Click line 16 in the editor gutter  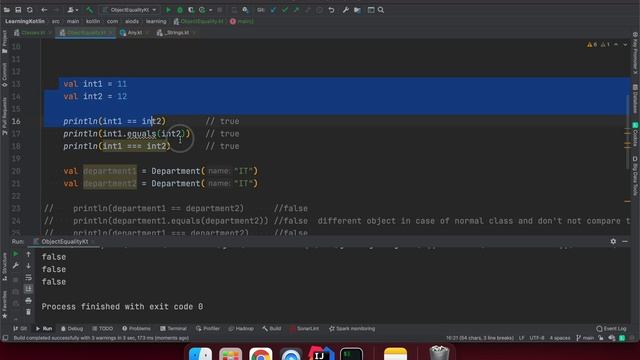pyautogui.click(x=16, y=121)
